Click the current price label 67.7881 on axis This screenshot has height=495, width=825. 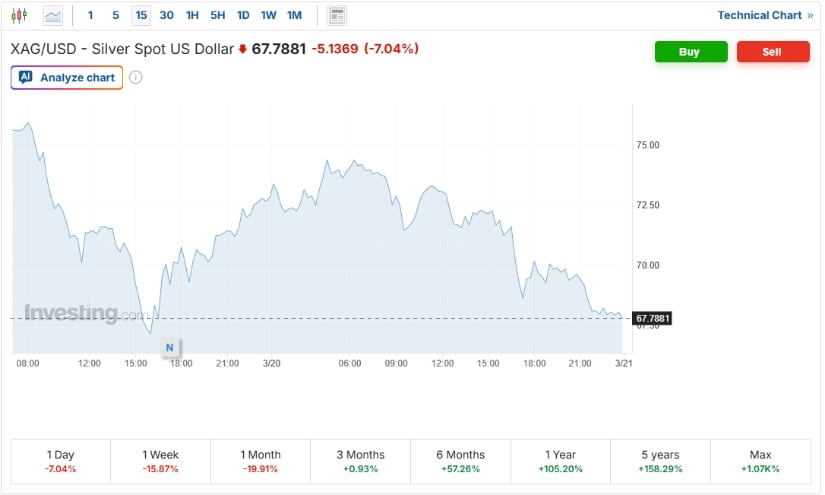(652, 318)
